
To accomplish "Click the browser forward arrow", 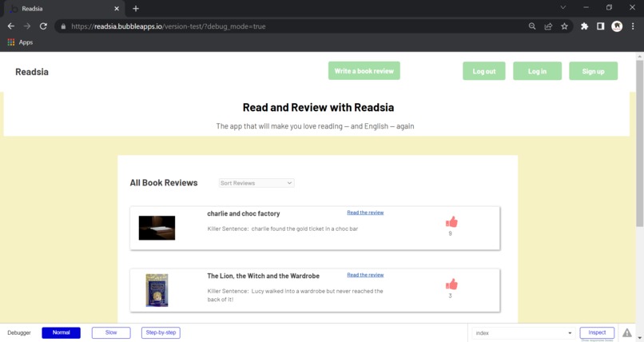I will 27,26.
